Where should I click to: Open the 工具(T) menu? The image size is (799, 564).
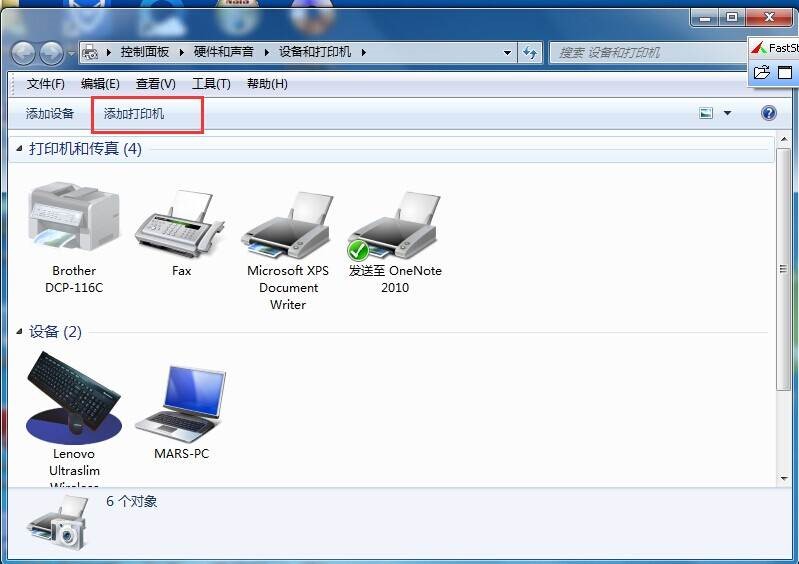coord(211,84)
